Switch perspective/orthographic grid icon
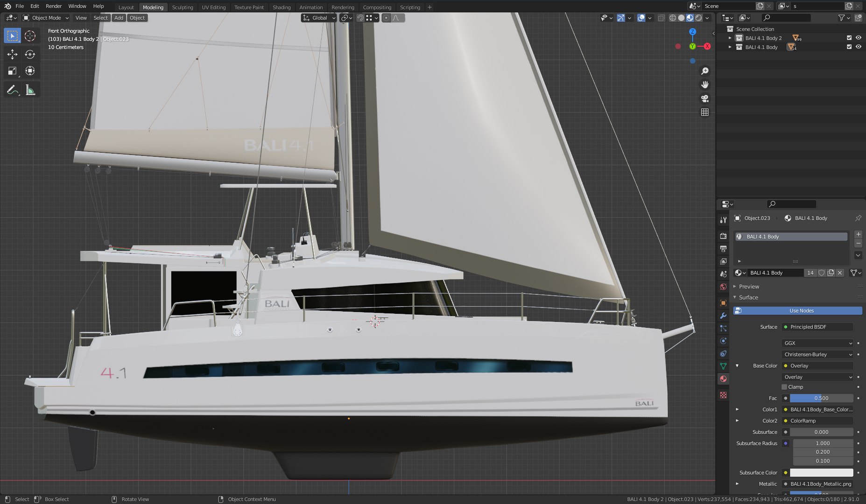The height and width of the screenshot is (504, 866). [705, 112]
